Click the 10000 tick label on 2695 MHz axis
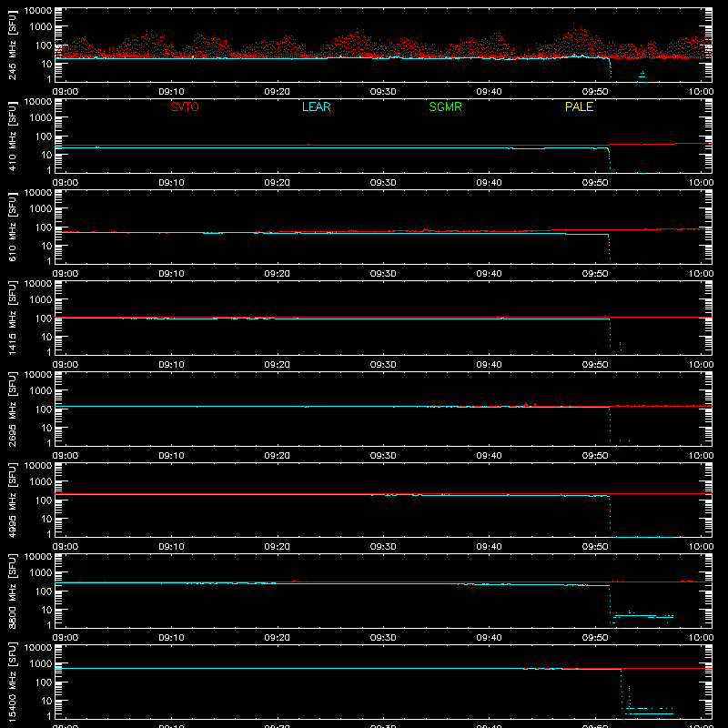 [x=38, y=375]
